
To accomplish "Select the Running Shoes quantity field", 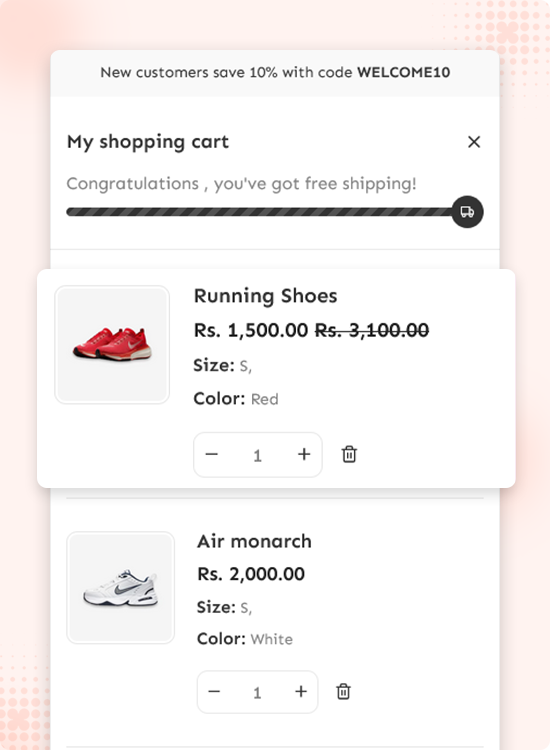I will [x=257, y=455].
